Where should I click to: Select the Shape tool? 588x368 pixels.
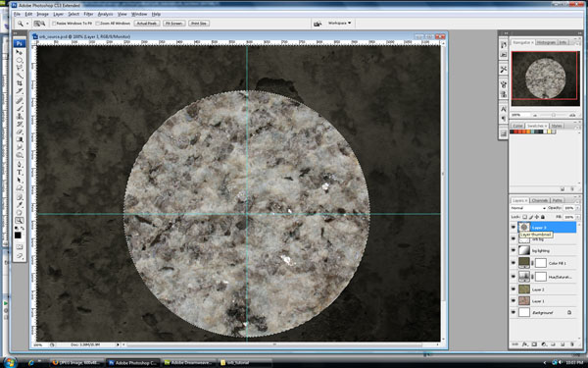pos(20,187)
